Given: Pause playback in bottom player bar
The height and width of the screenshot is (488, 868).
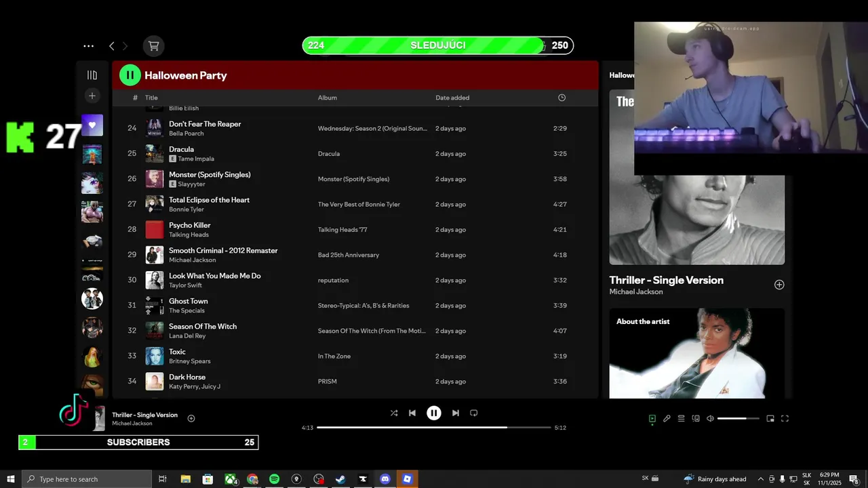Looking at the screenshot, I should click(434, 413).
